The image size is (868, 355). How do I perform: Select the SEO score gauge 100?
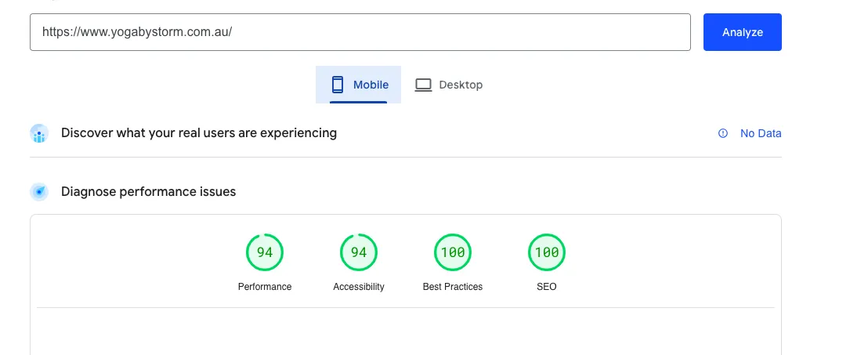point(547,252)
